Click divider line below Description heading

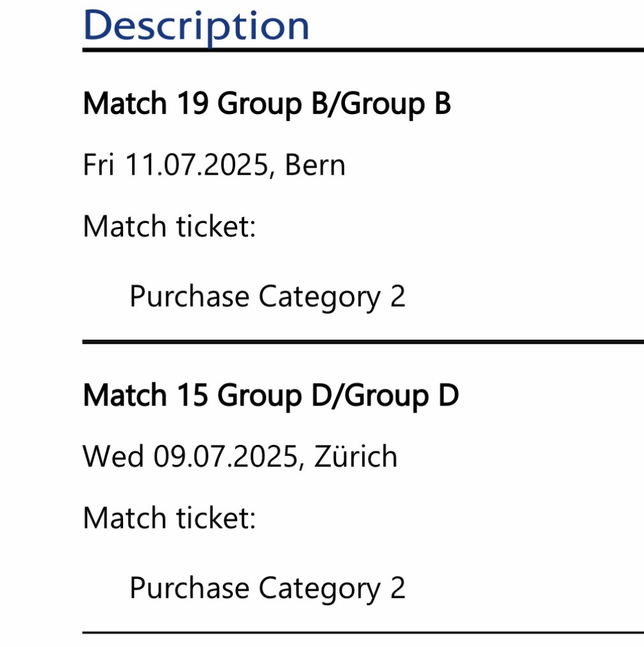point(363,50)
